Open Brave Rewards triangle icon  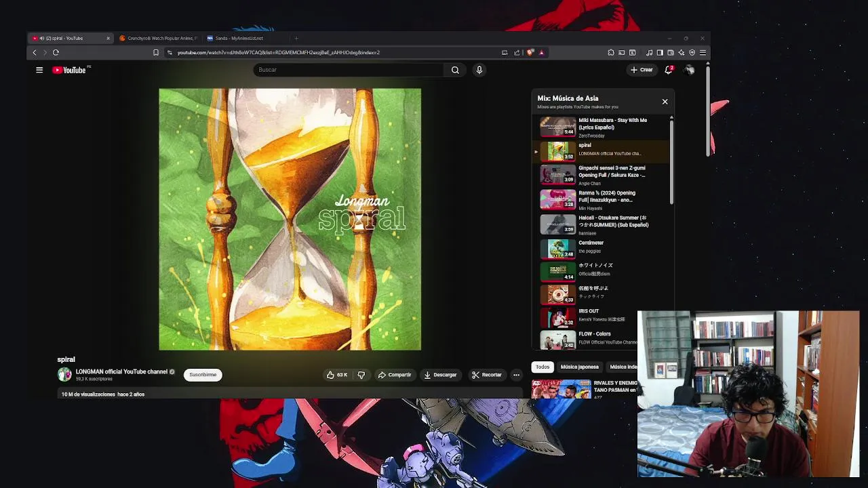pyautogui.click(x=541, y=52)
